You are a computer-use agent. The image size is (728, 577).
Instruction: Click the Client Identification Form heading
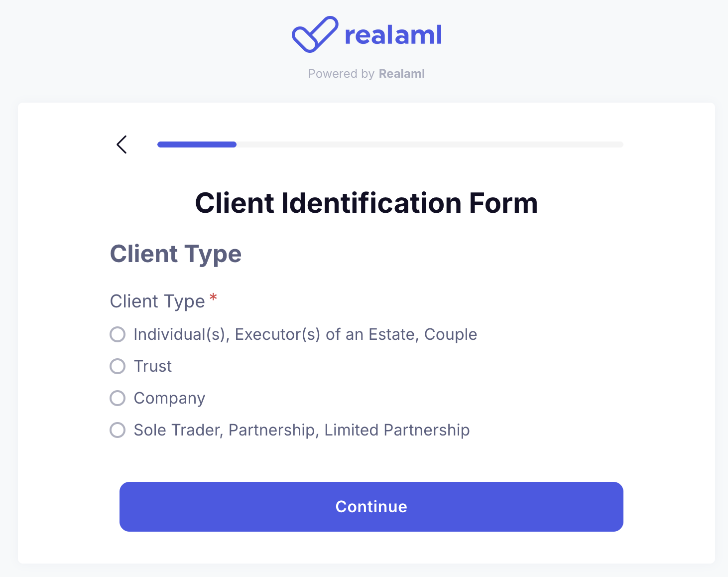tap(366, 203)
